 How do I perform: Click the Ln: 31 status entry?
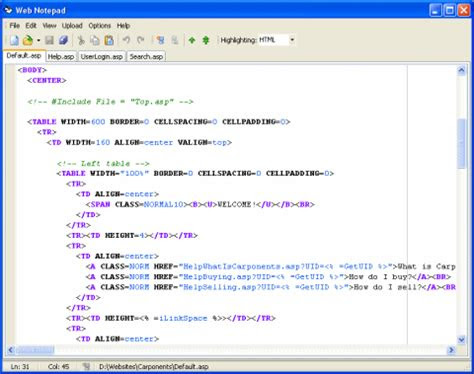click(x=20, y=367)
